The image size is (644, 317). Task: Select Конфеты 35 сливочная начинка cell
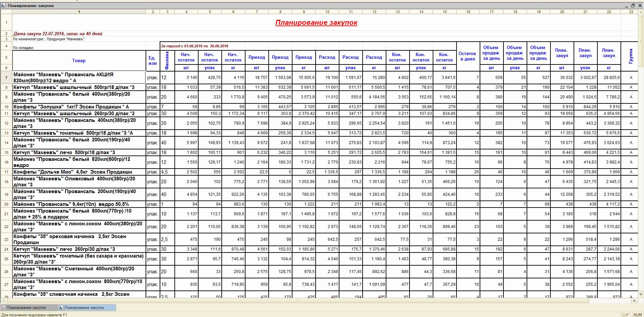point(79,295)
